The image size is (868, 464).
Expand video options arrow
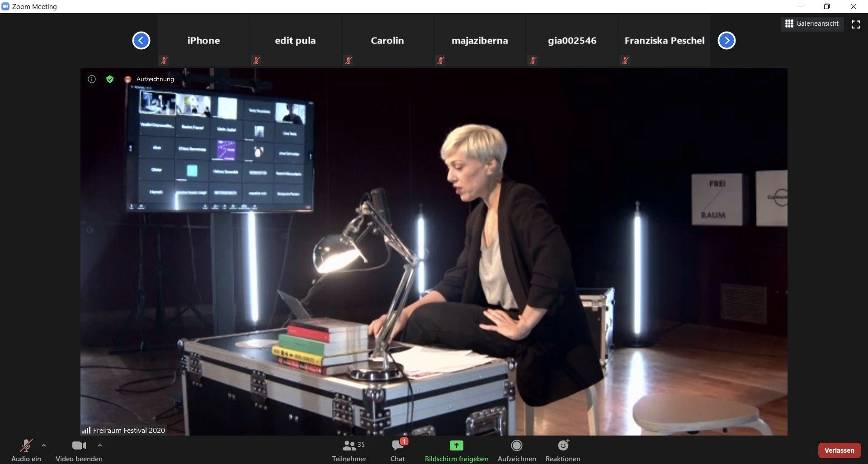pyautogui.click(x=100, y=445)
